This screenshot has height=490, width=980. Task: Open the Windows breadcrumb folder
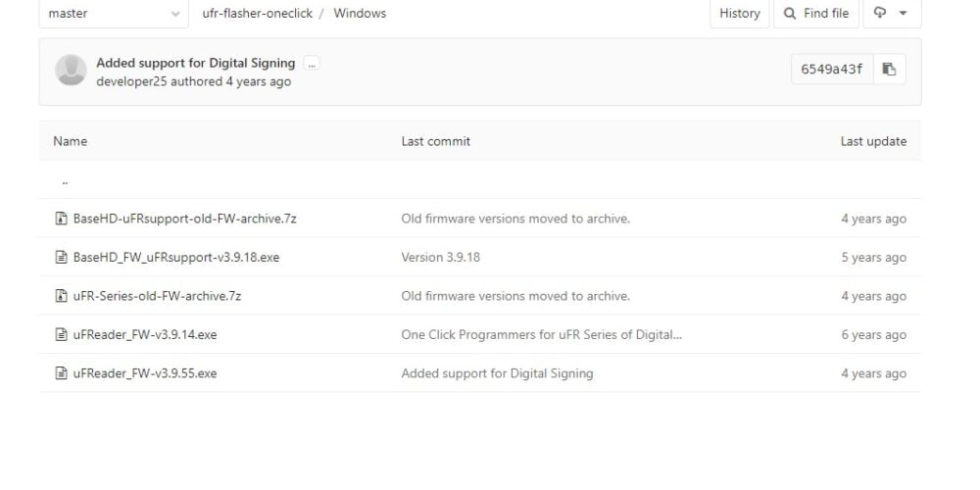tap(360, 13)
